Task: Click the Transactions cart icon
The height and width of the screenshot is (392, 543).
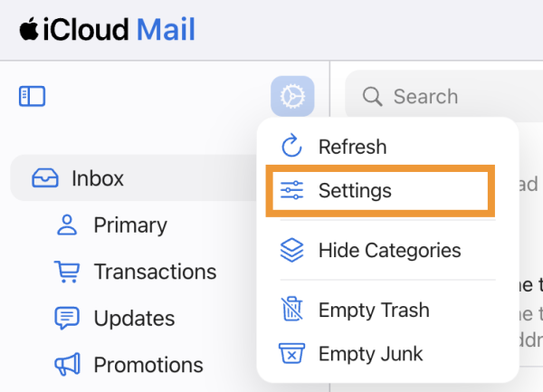Action: (67, 272)
